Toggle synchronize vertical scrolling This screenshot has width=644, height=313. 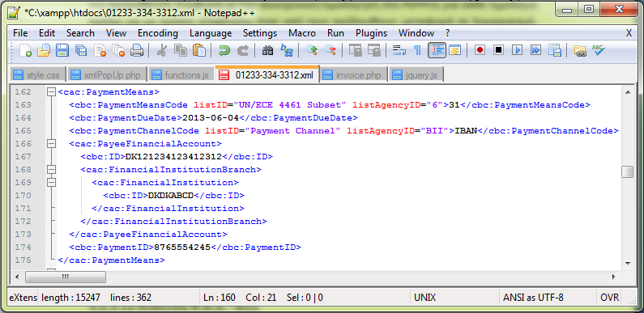pos(356,50)
